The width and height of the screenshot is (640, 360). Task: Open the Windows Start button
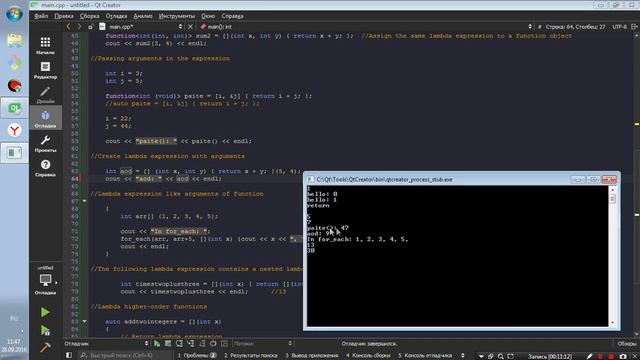[x=14, y=14]
